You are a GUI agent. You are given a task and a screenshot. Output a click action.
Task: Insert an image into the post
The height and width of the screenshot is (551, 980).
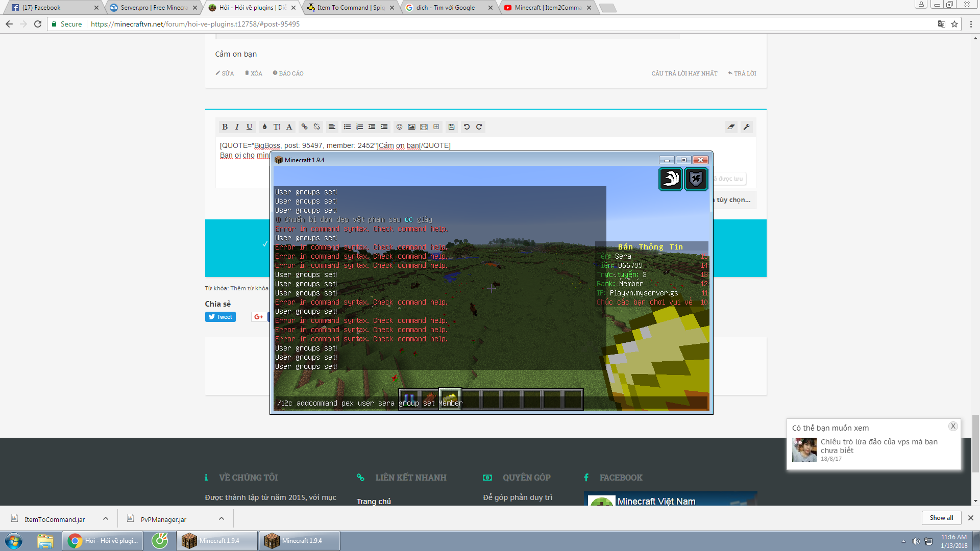point(411,127)
